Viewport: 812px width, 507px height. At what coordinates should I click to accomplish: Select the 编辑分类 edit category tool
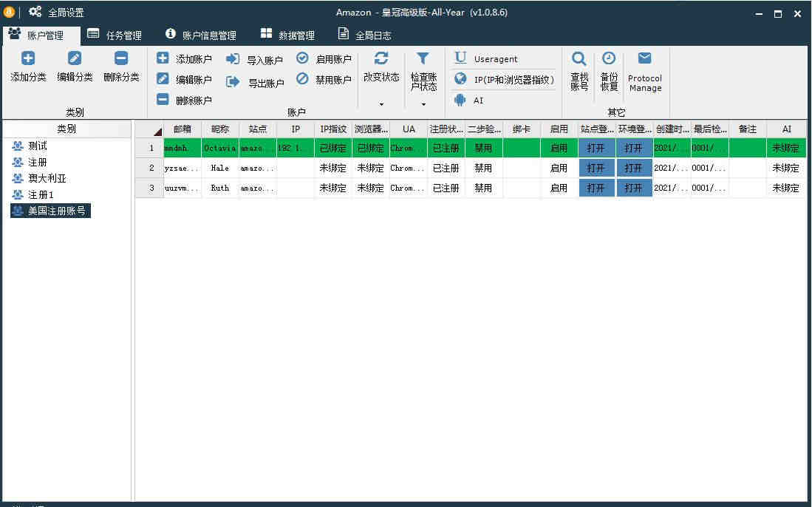pos(75,67)
